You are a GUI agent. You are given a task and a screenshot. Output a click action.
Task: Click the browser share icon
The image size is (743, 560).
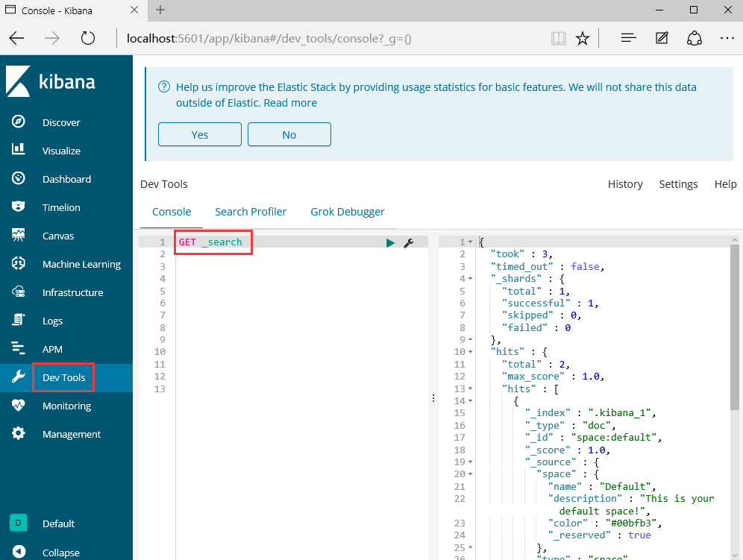point(695,38)
